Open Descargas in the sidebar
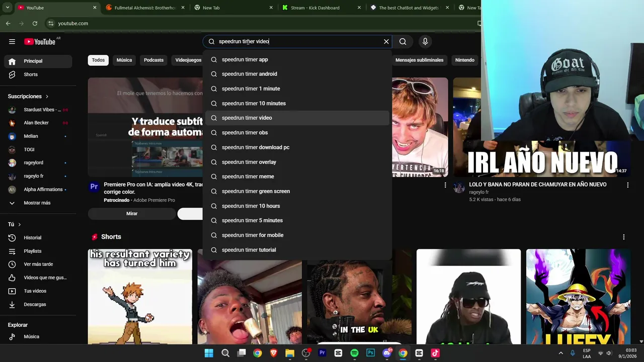644x362 pixels. (38, 304)
